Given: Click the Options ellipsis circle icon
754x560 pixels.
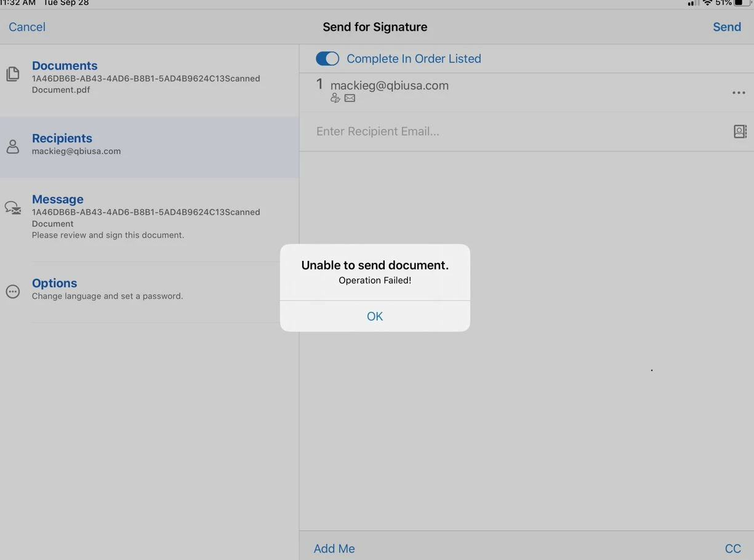Looking at the screenshot, I should click(12, 291).
